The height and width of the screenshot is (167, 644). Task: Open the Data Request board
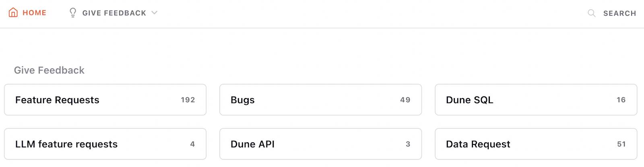coord(536,144)
